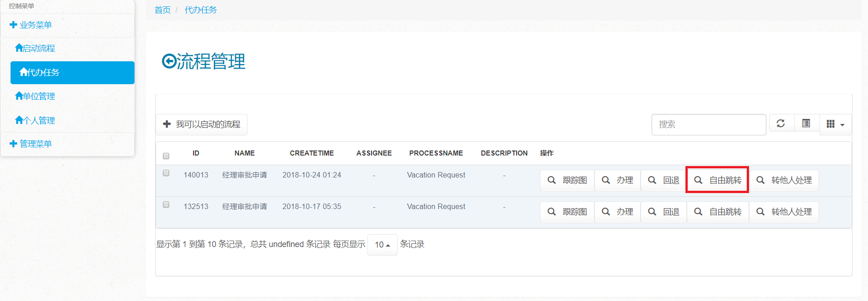Click the home icon beside 个人管理
Screen dimensions: 868x301
(19, 120)
